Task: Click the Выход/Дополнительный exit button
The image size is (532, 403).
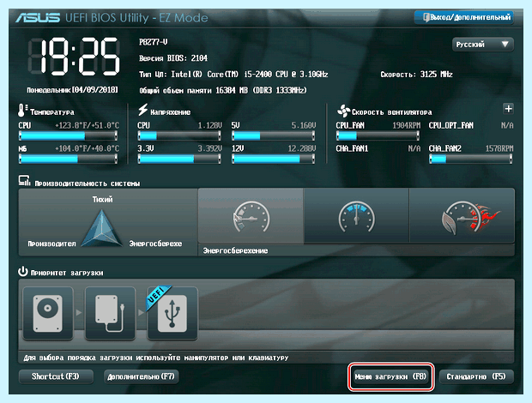Action: click(x=463, y=17)
